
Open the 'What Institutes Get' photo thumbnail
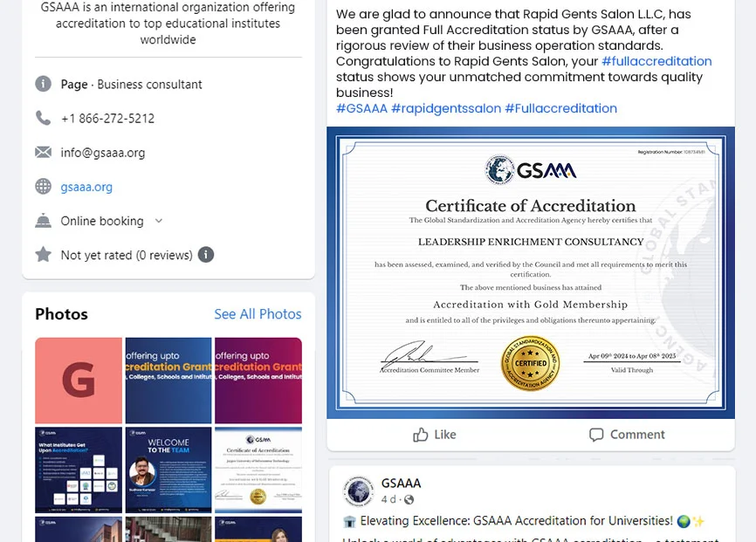pos(79,470)
